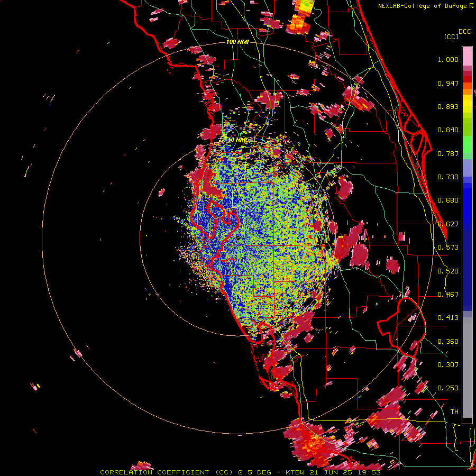
Task: Select the 0.360 scale value
Action: tap(448, 342)
